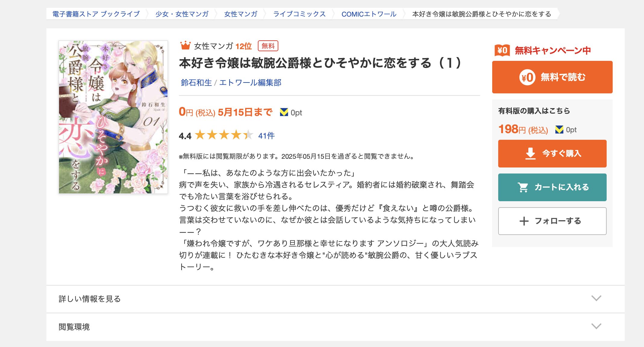Click the ¥0 campaign book icon
The image size is (644, 347).
tap(502, 50)
